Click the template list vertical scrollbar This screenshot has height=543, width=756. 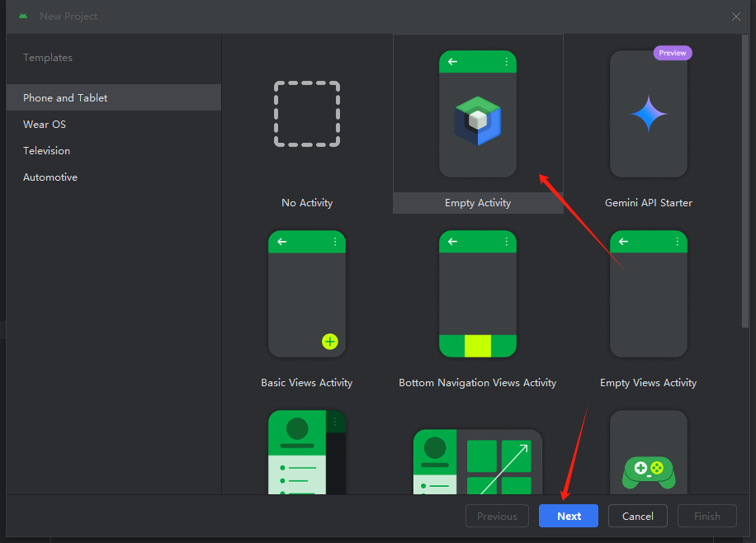745,181
